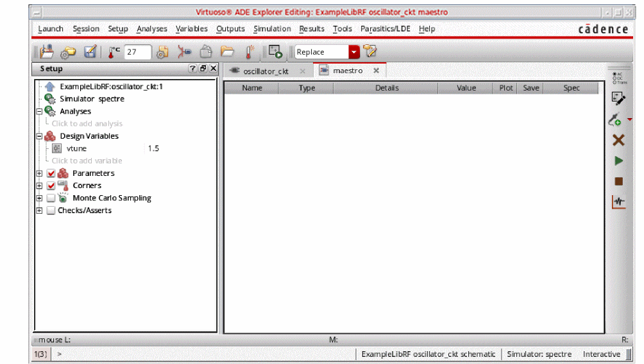Click the pencil notes icon beside Replace
The image size is (644, 364).
(369, 51)
